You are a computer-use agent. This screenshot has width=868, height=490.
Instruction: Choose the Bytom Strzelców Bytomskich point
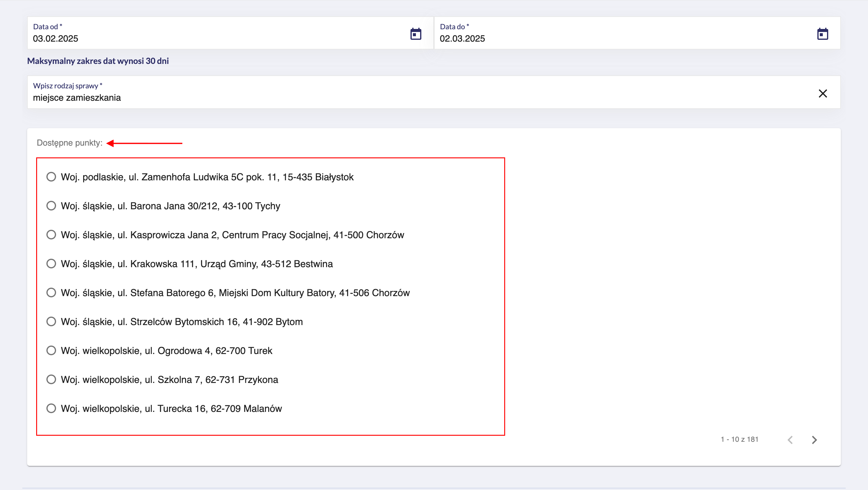tap(51, 322)
